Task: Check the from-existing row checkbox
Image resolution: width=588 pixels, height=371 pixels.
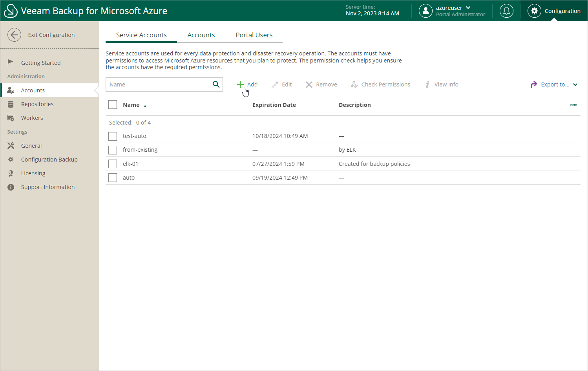Action: click(113, 150)
